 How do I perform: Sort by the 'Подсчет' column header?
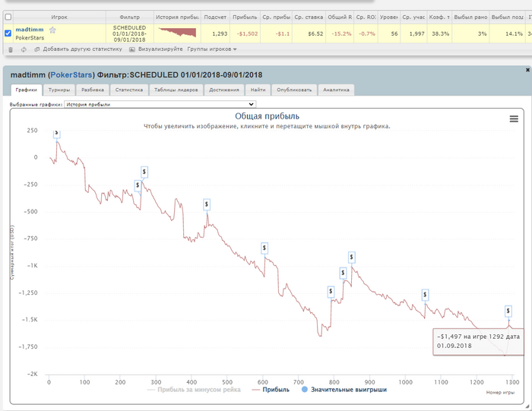215,17
